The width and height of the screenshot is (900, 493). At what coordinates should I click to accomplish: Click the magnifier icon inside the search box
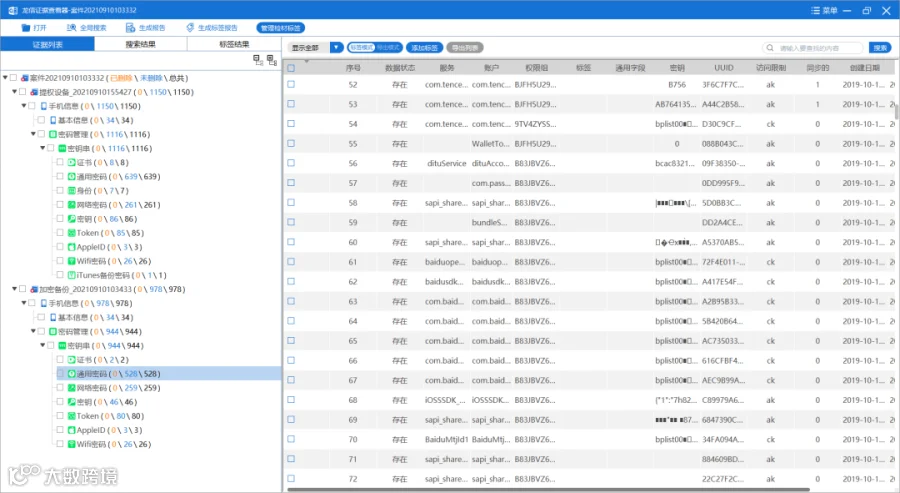tap(770, 48)
